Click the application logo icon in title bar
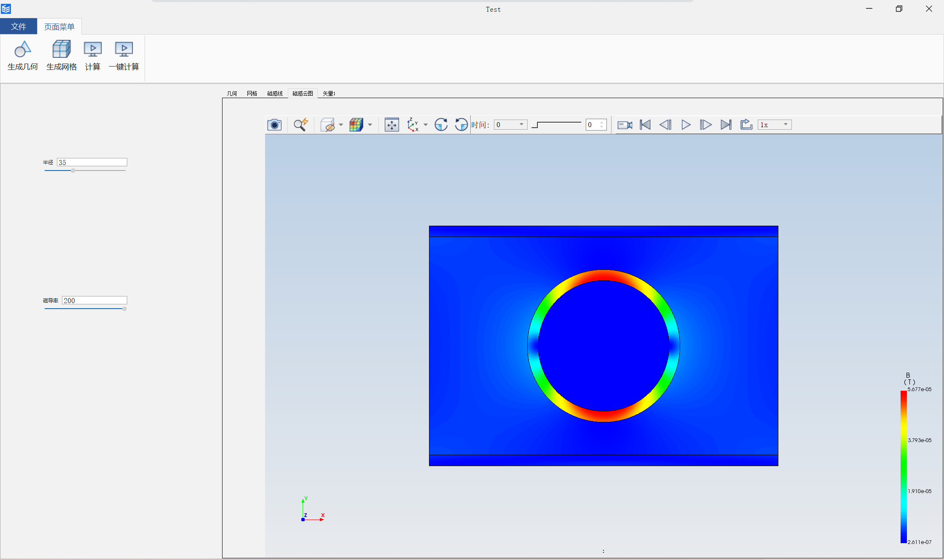944x560 pixels. tap(6, 9)
